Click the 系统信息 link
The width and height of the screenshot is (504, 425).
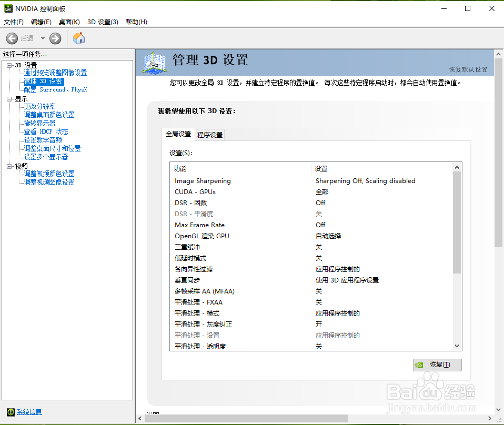pyautogui.click(x=29, y=412)
